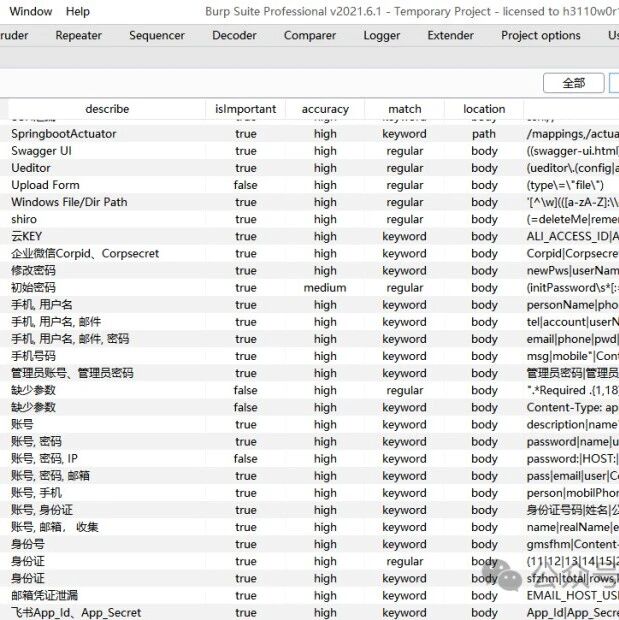This screenshot has height=620, width=619.
Task: Select the Windows File/Dir Path row
Action: [309, 202]
